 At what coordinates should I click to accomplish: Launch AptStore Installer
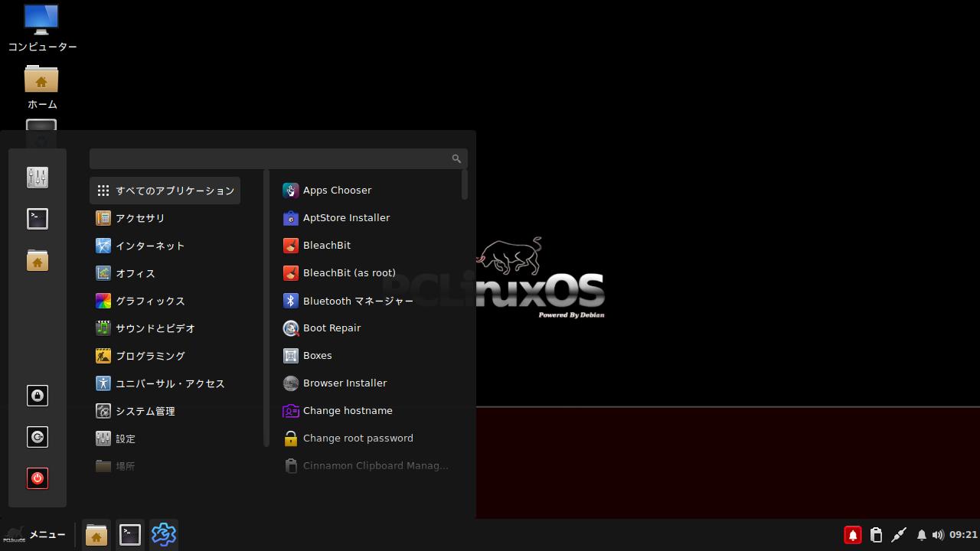tap(346, 218)
